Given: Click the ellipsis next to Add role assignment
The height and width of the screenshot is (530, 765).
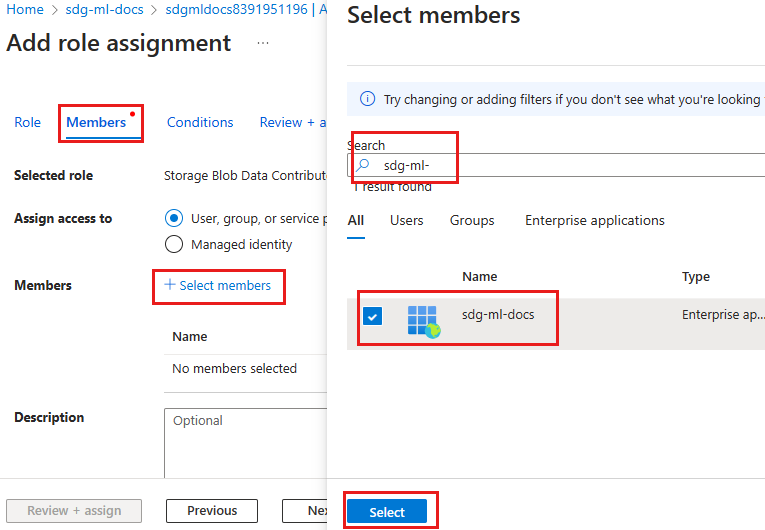Looking at the screenshot, I should coord(263,44).
